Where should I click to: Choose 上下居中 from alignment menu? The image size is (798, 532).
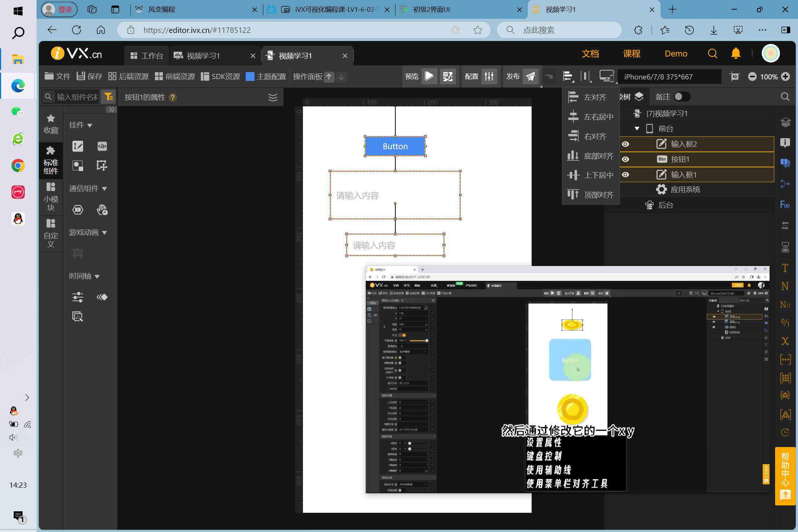click(x=591, y=175)
